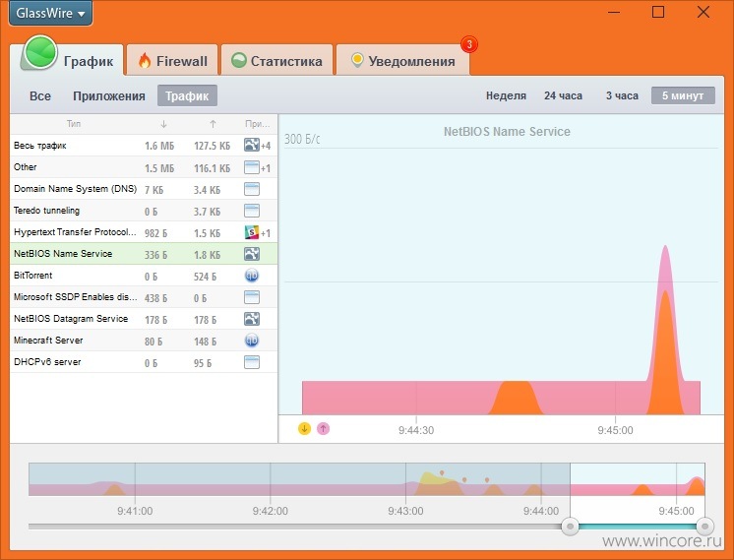Click app icon in NetBIOS Name Service row
The image size is (734, 560).
coord(252,254)
